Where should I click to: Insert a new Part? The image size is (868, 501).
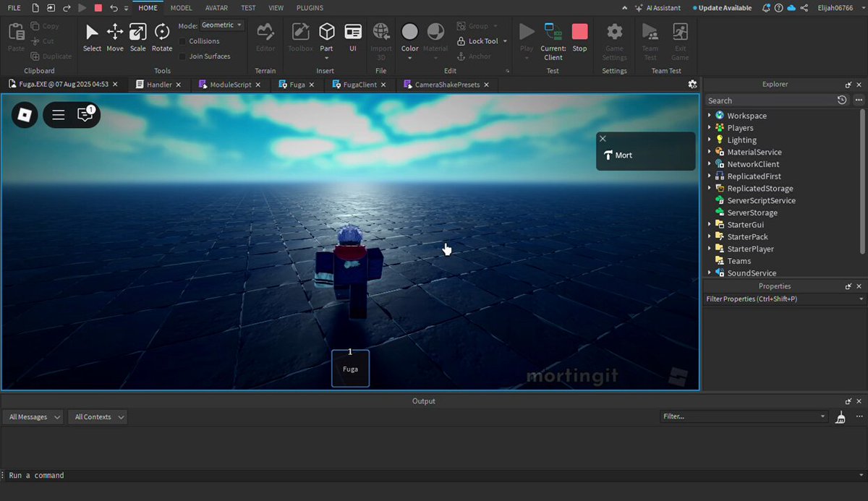(327, 41)
